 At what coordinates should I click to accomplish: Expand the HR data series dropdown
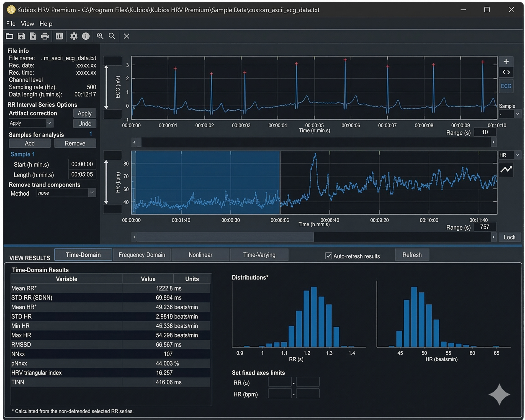[517, 155]
